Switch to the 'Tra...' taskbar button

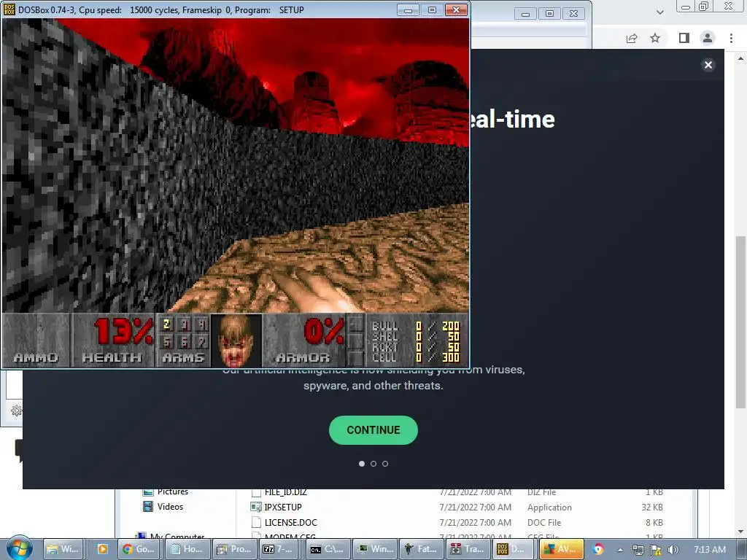(468, 549)
